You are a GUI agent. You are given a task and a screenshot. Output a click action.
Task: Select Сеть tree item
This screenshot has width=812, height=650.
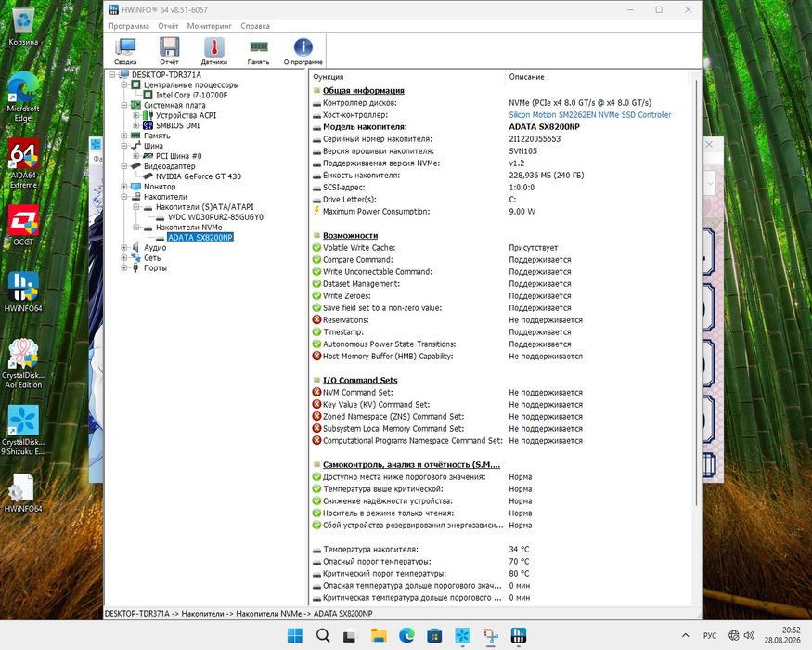pos(152,257)
